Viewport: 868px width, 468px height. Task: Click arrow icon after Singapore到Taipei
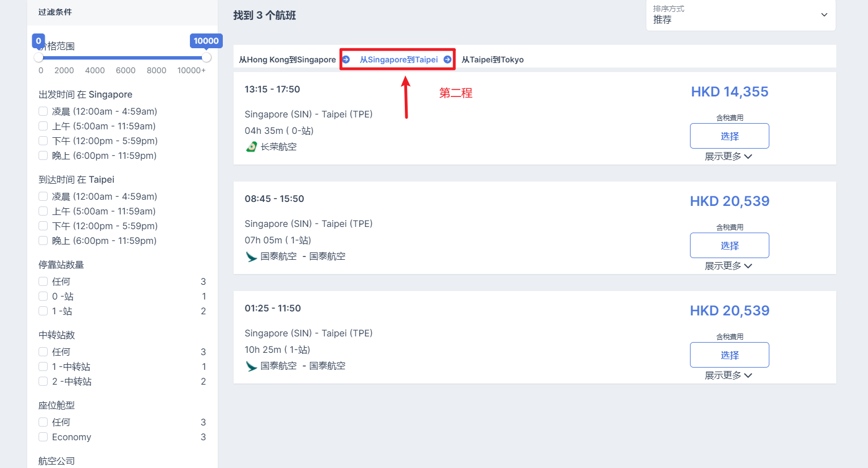pyautogui.click(x=447, y=60)
